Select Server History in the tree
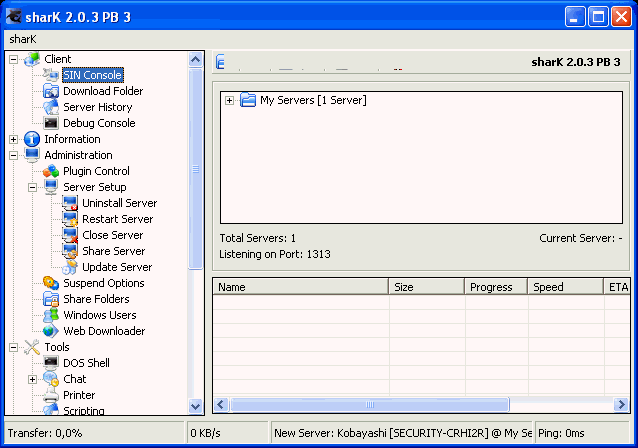This screenshot has height=448, width=638. [97, 107]
